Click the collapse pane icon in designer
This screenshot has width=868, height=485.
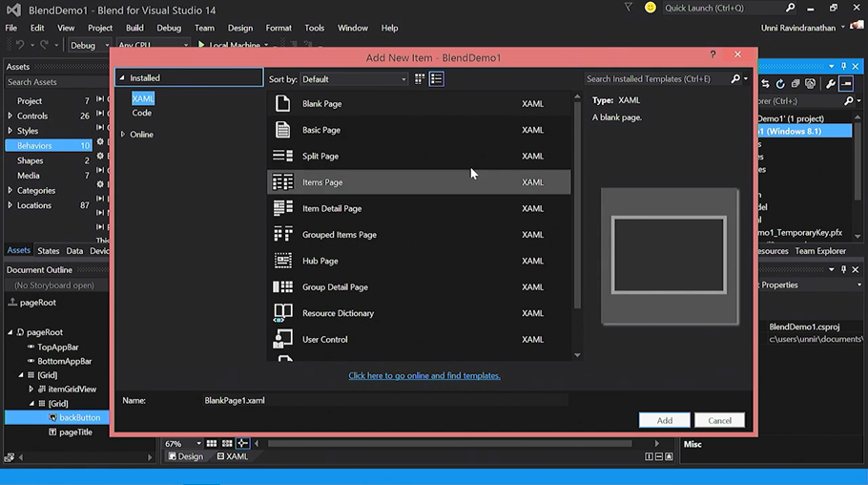pos(669,456)
